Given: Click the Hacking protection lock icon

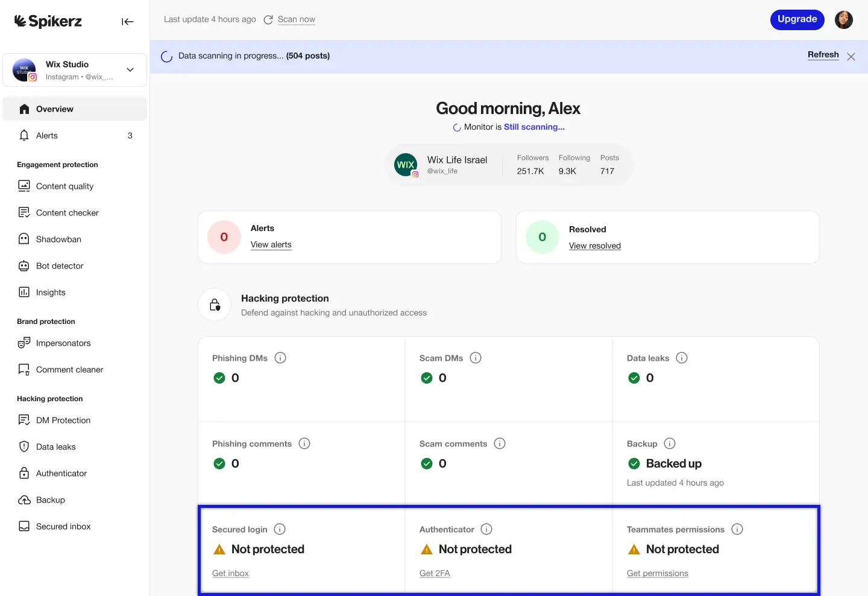Looking at the screenshot, I should 215,305.
